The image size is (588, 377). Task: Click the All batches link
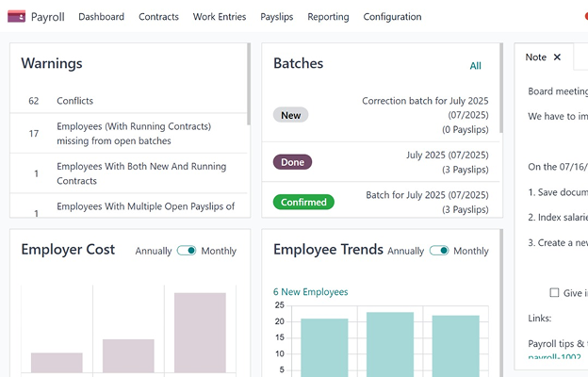coord(475,66)
